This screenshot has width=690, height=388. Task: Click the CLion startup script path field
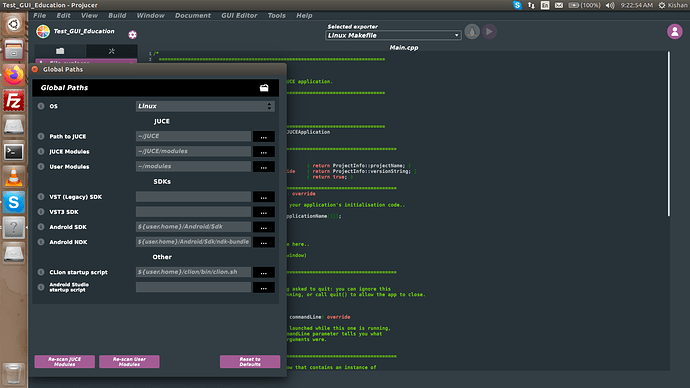click(x=193, y=272)
